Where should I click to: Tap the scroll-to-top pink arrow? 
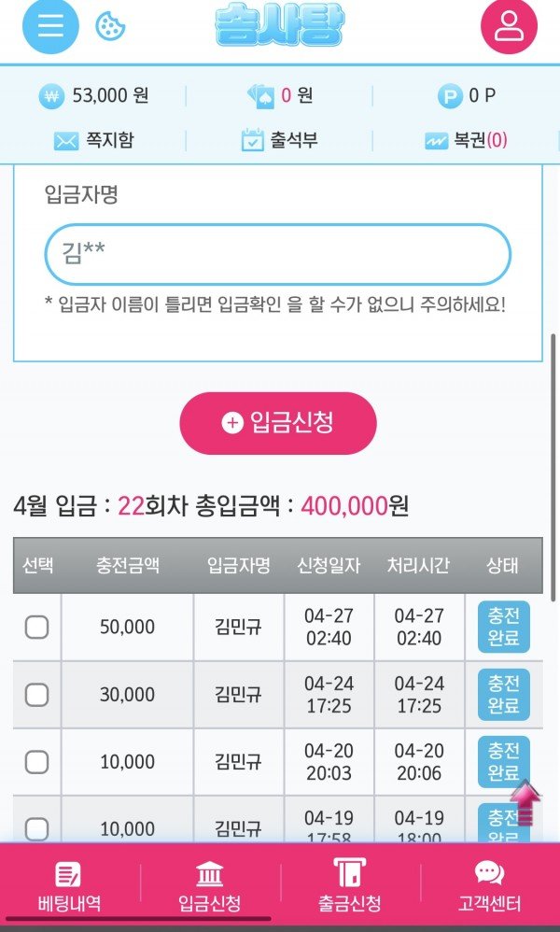[525, 801]
